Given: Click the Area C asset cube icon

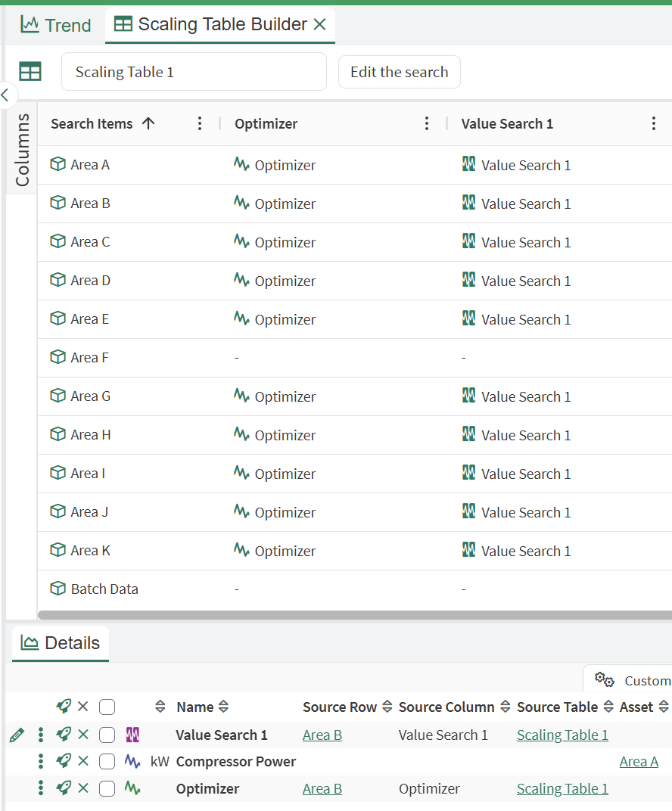Looking at the screenshot, I should click(x=58, y=241).
